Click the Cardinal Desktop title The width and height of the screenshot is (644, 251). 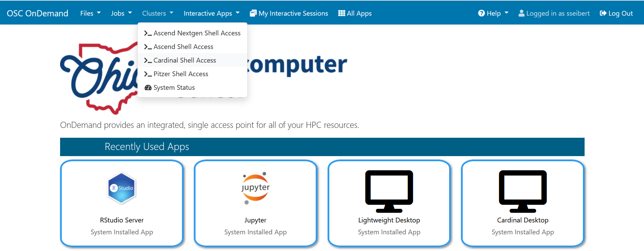[523, 220]
